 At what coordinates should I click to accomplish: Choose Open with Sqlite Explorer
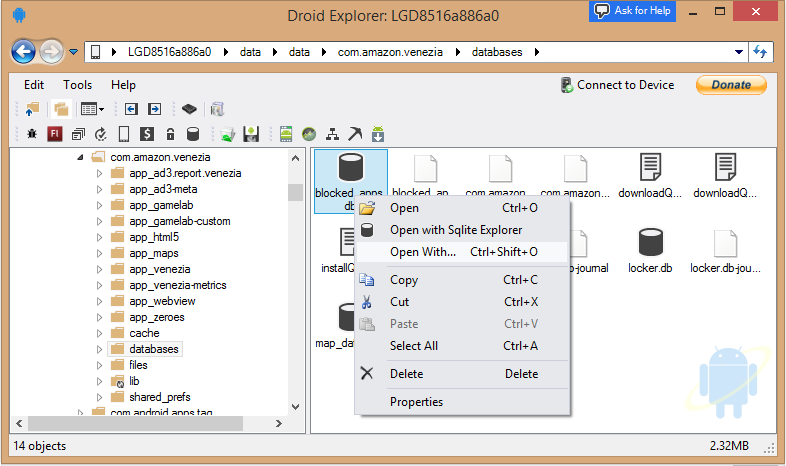[x=462, y=230]
